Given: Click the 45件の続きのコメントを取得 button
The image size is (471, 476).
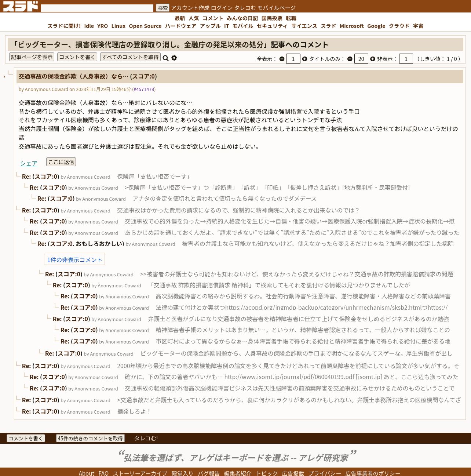Looking at the screenshot, I should coord(90,438).
